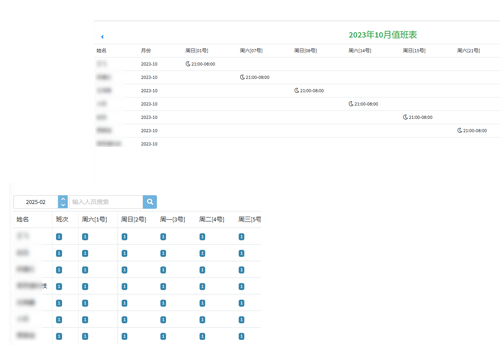Click the moon shift icon under 周六[21号]
The image size is (500, 360).
(459, 130)
